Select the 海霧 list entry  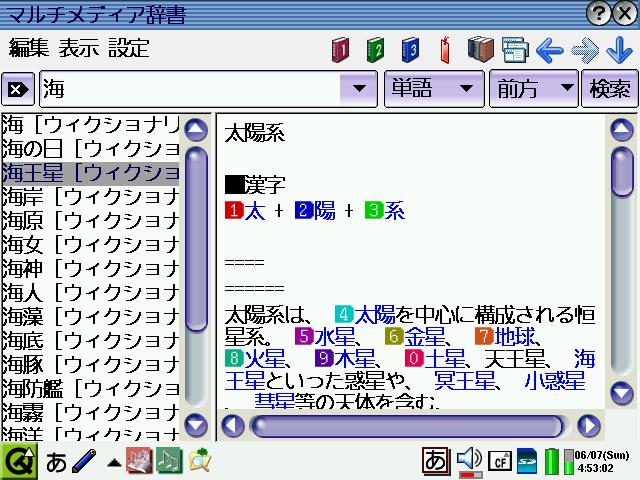point(91,413)
